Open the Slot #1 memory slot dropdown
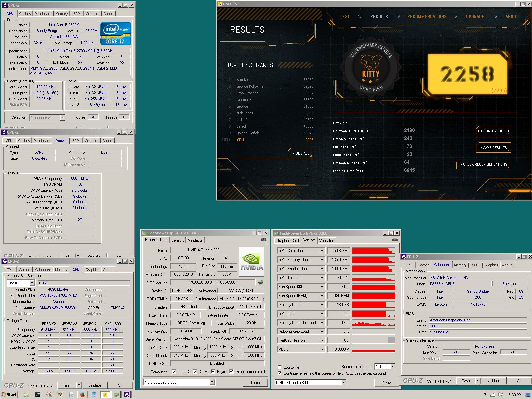Screen dimensions: 532x399 tap(32, 283)
